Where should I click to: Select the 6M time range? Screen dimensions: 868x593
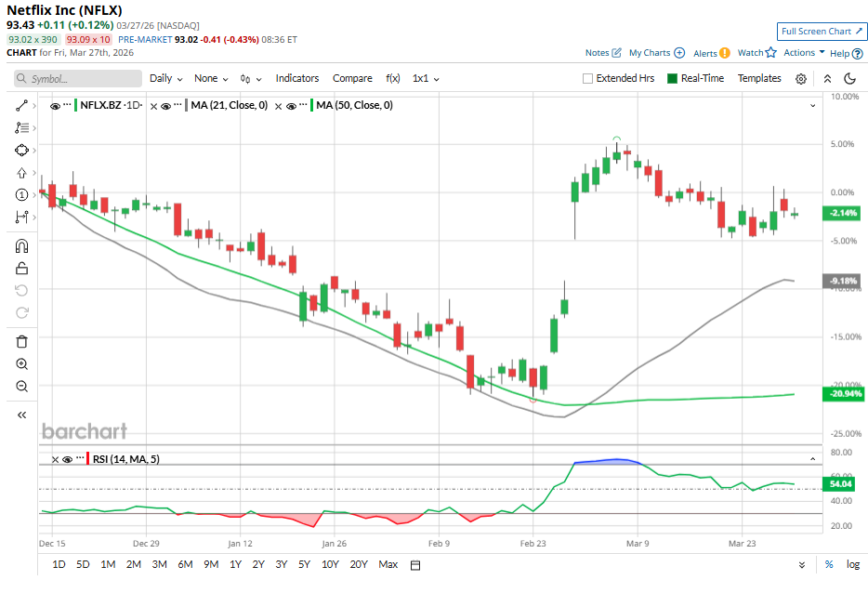pyautogui.click(x=185, y=565)
